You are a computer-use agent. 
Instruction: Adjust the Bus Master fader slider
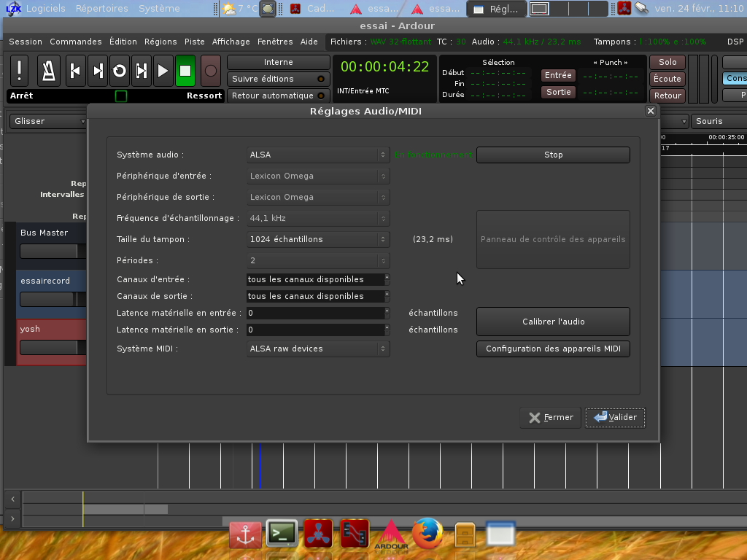tap(53, 252)
